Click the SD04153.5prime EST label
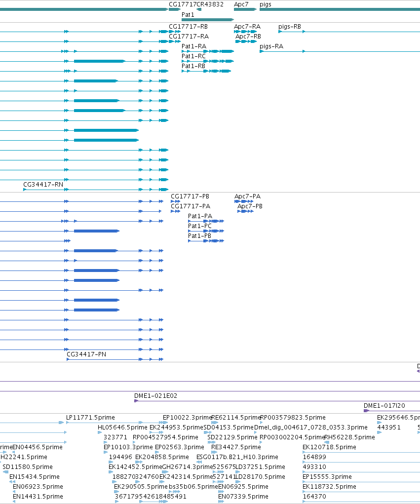The width and height of the screenshot is (420, 504). (229, 427)
